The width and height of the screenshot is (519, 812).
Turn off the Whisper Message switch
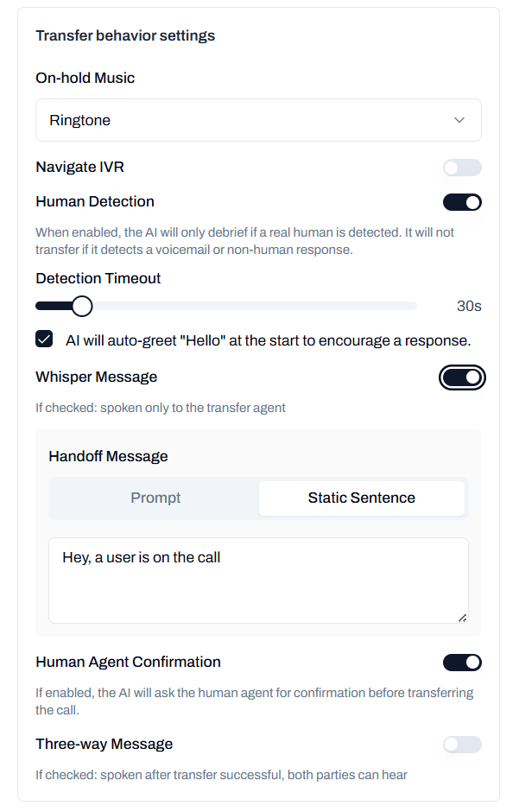pyautogui.click(x=462, y=377)
